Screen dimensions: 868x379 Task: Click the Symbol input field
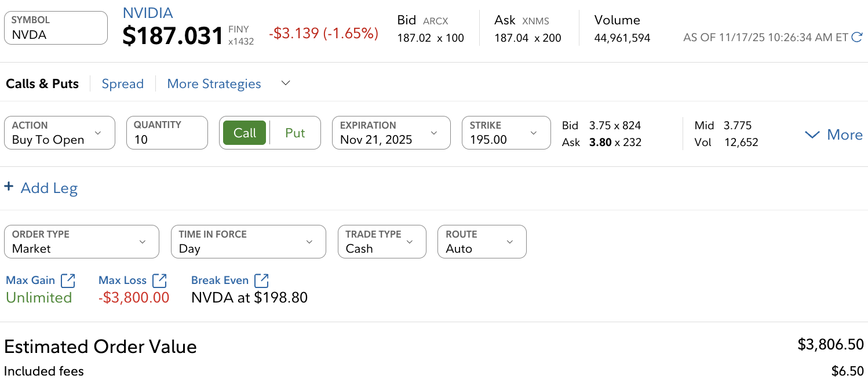tap(56, 28)
